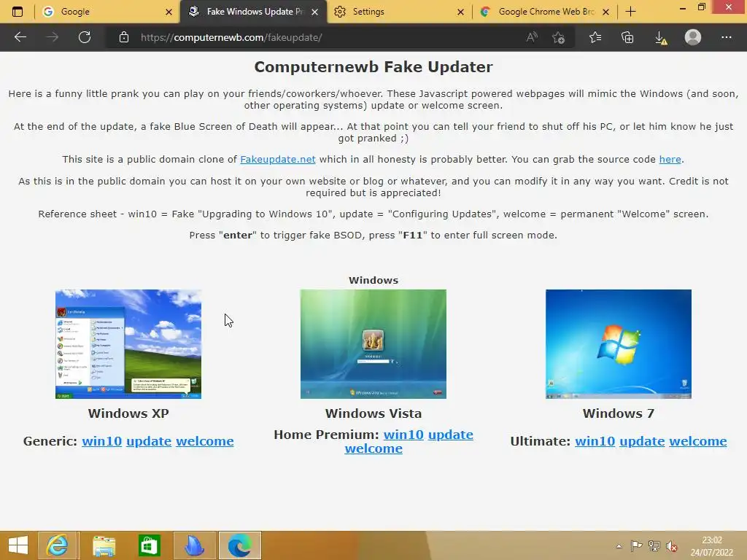Click the address bar URL
The height and width of the screenshot is (560, 747).
pyautogui.click(x=231, y=37)
